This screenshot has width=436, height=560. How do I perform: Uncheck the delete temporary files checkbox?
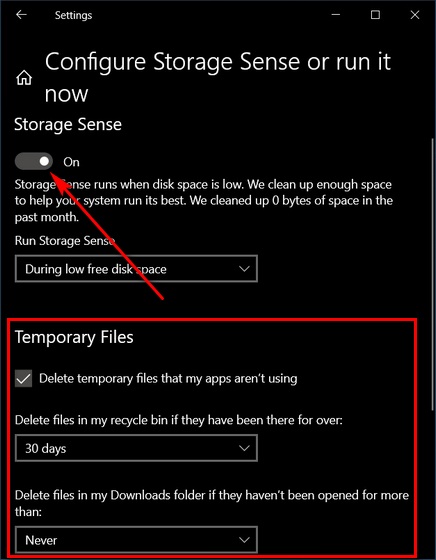coord(23,379)
